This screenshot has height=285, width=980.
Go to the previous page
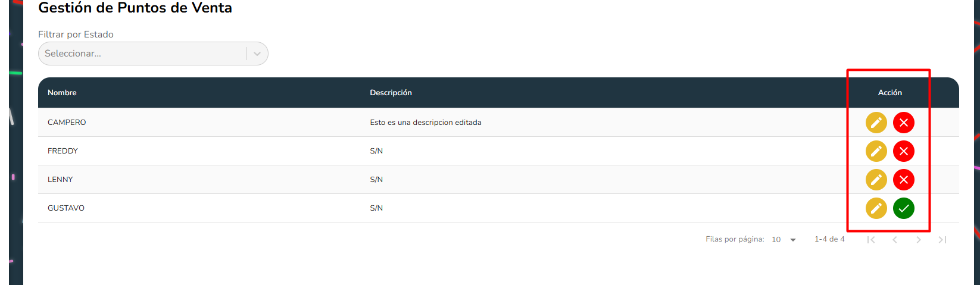click(x=895, y=240)
